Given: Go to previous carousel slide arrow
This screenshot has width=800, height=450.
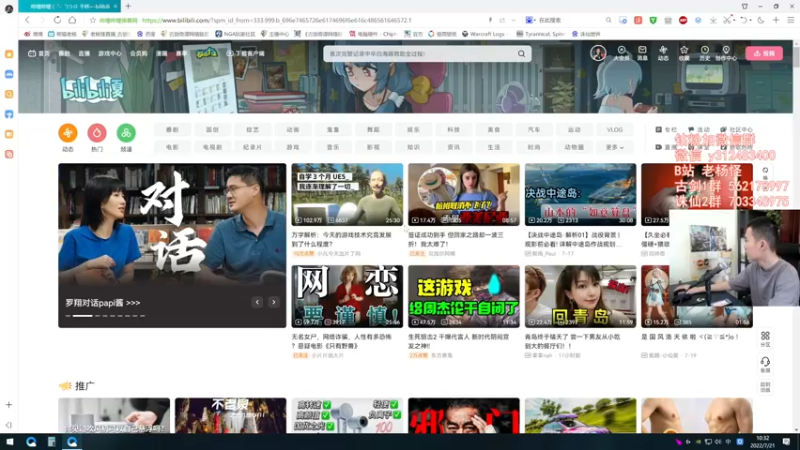Looking at the screenshot, I should tap(257, 302).
